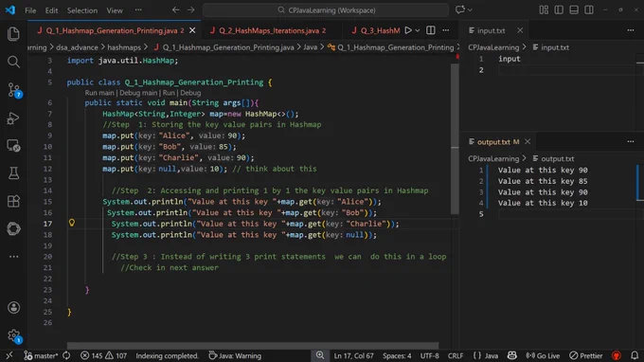The image size is (644, 362).
Task: Open the Testing flask icon
Action: click(13, 173)
